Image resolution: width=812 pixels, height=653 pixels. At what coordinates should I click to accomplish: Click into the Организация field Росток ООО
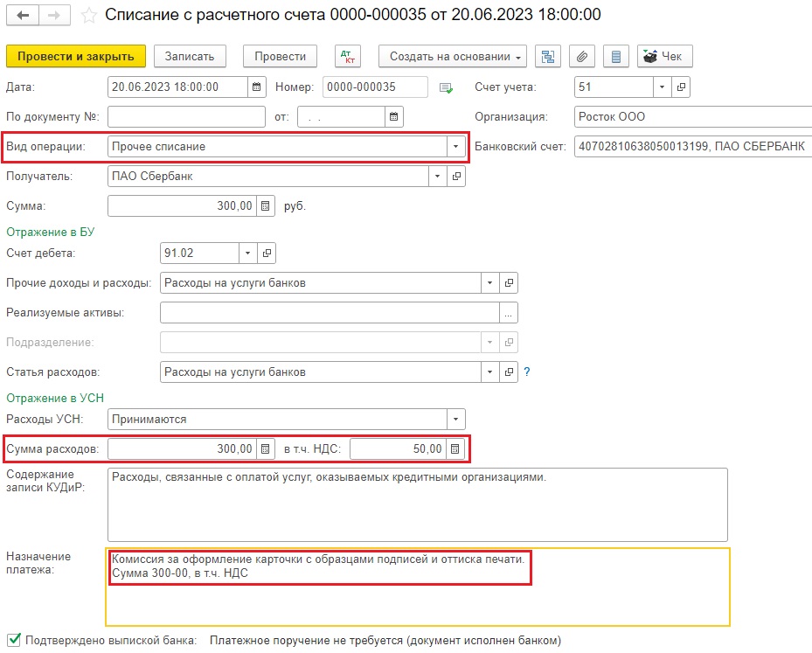(x=693, y=116)
